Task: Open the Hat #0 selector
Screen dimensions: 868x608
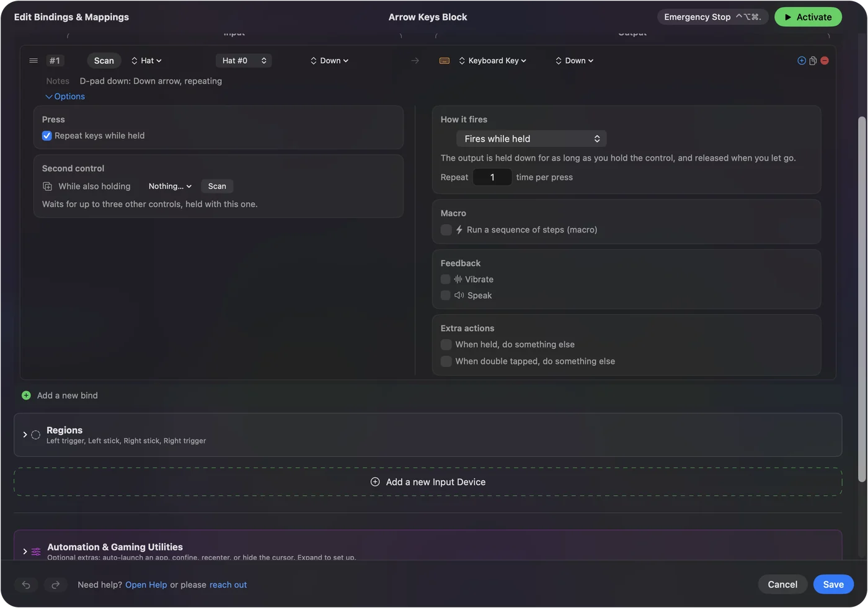Action: 244,61
